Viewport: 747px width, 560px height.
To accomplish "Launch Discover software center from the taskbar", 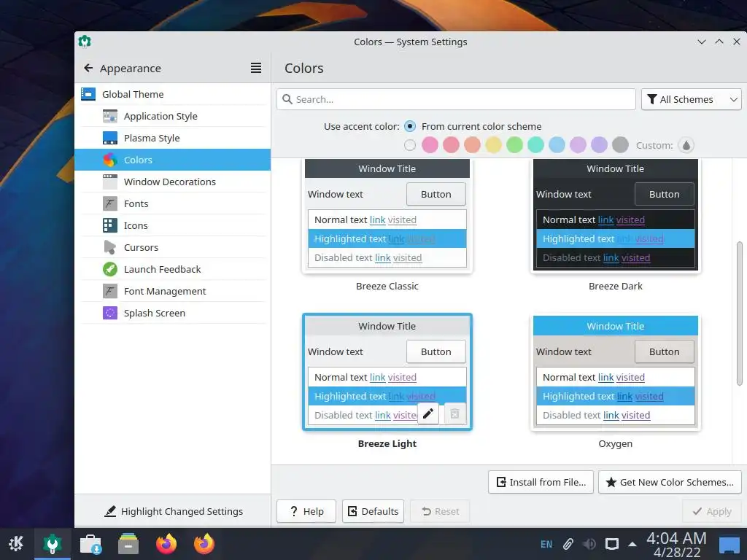I will (90, 543).
